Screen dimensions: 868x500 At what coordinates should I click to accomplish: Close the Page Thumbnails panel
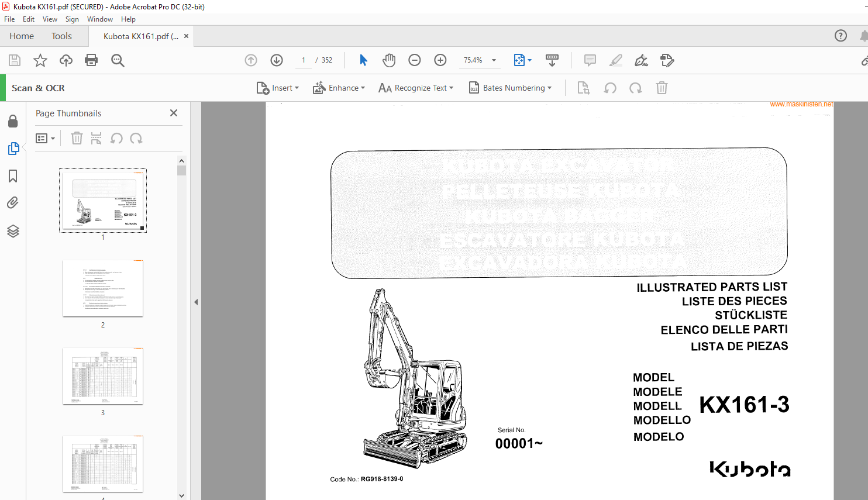[174, 113]
